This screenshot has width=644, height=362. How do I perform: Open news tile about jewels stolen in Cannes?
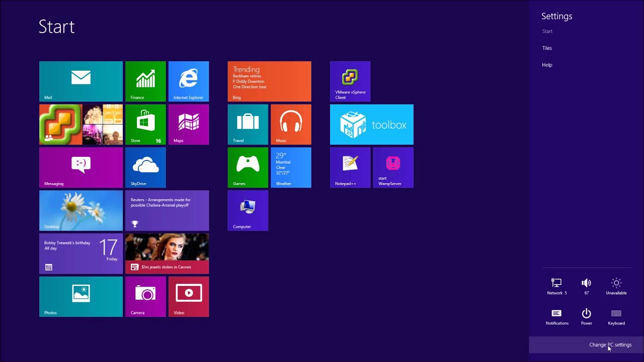pyautogui.click(x=167, y=253)
